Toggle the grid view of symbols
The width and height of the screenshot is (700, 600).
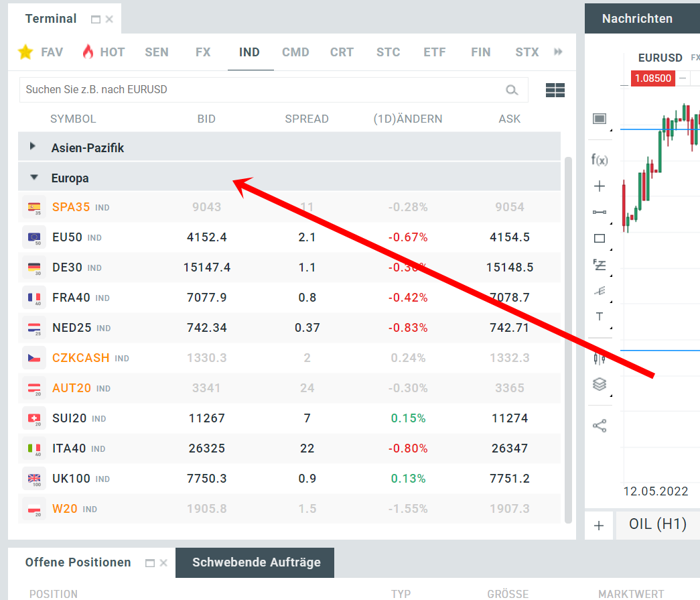[x=555, y=90]
